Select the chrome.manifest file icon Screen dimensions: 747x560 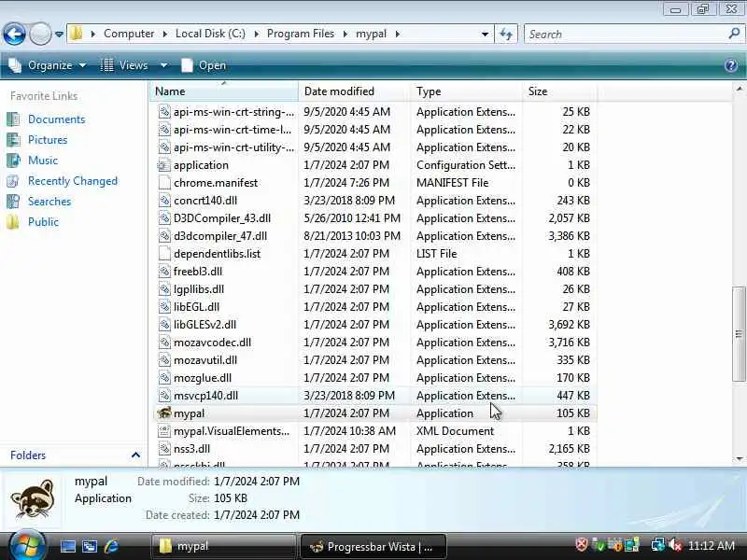coord(164,182)
